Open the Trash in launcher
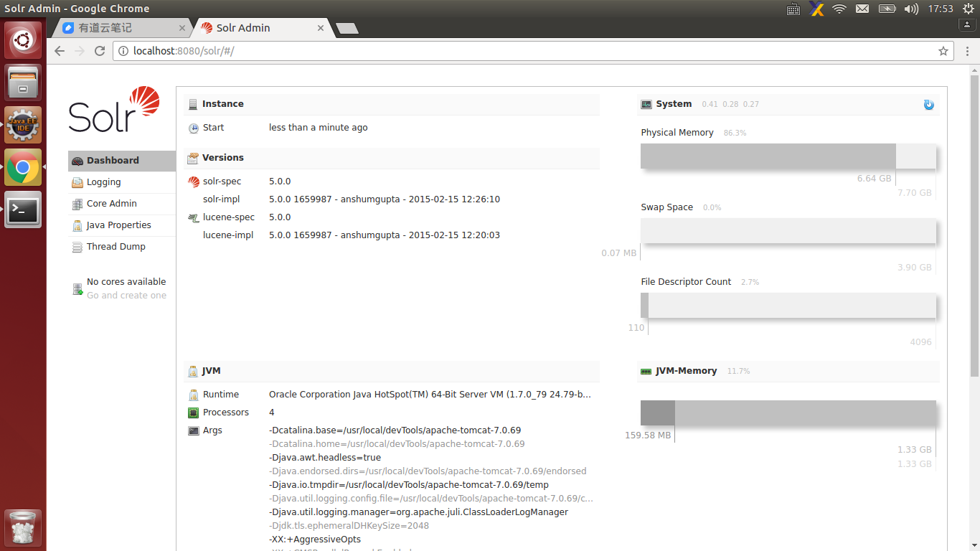 pos(23,528)
